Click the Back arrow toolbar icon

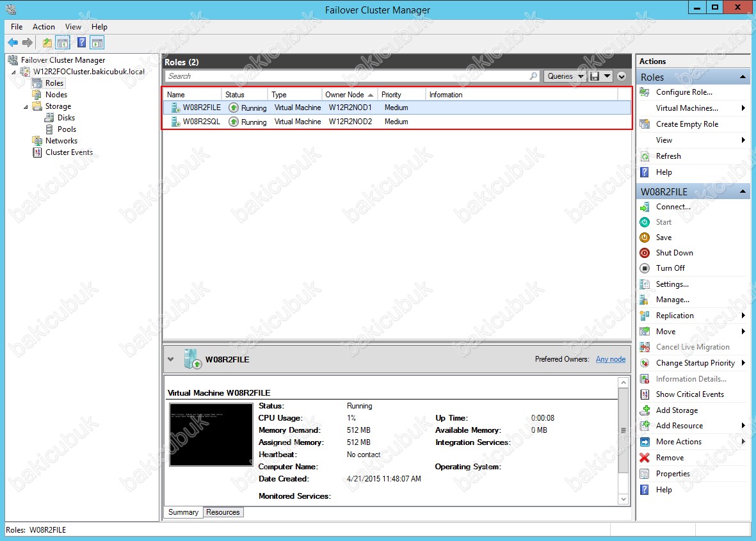click(13, 42)
